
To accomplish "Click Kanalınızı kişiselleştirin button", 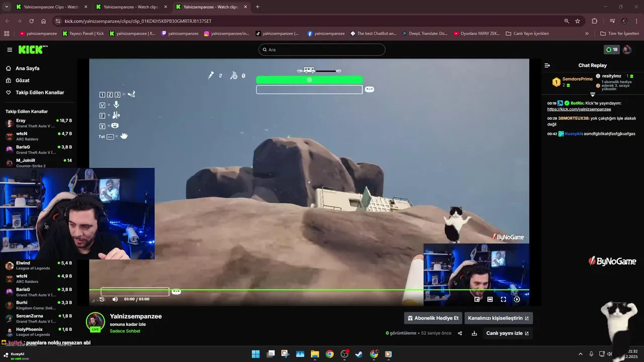I will [x=499, y=318].
